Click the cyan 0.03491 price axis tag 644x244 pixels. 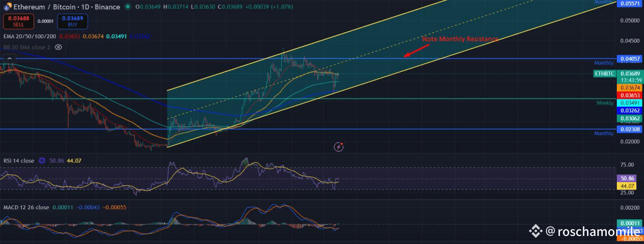pyautogui.click(x=630, y=103)
